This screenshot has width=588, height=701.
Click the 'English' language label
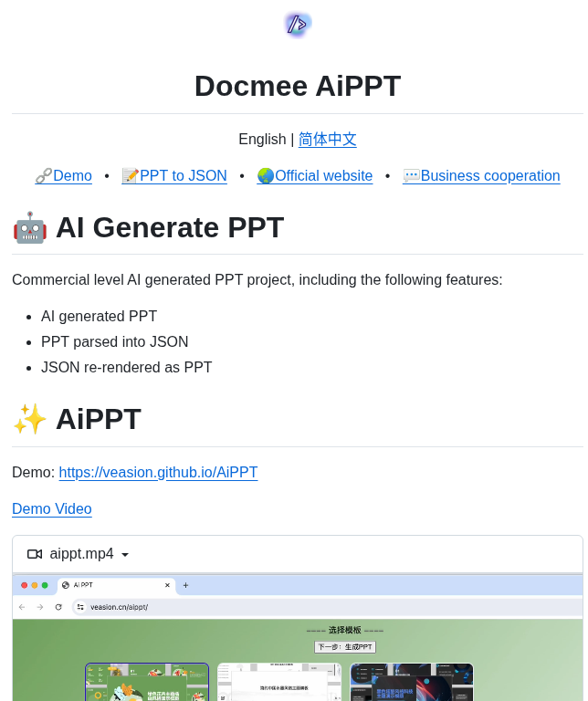(x=262, y=139)
